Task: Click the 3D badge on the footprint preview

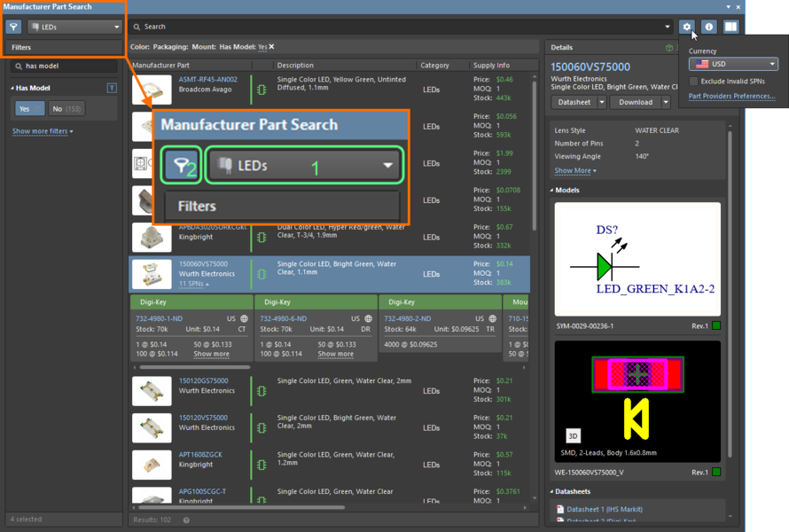Action: pyautogui.click(x=574, y=436)
